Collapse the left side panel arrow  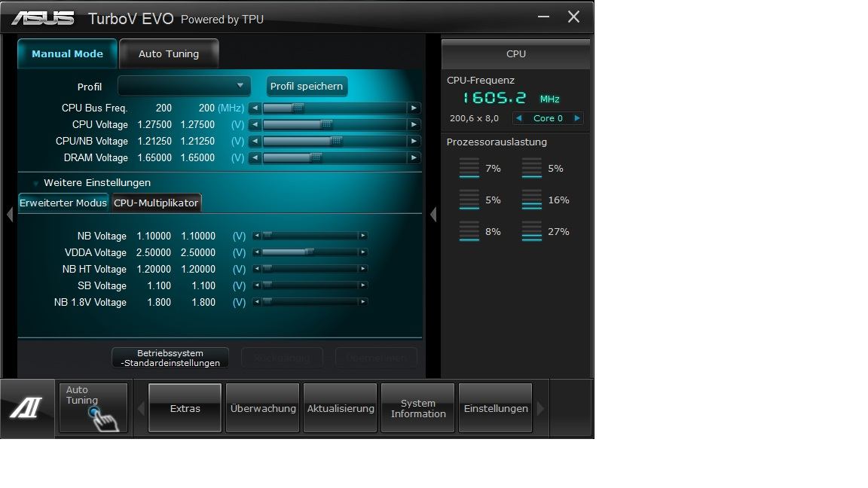click(9, 214)
